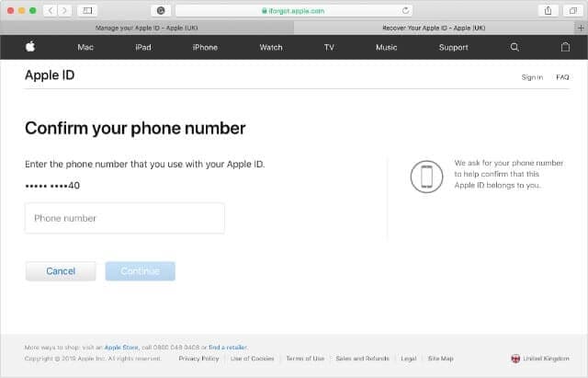Open Sales and Refunds footer link
This screenshot has height=378, width=588.
(x=362, y=359)
